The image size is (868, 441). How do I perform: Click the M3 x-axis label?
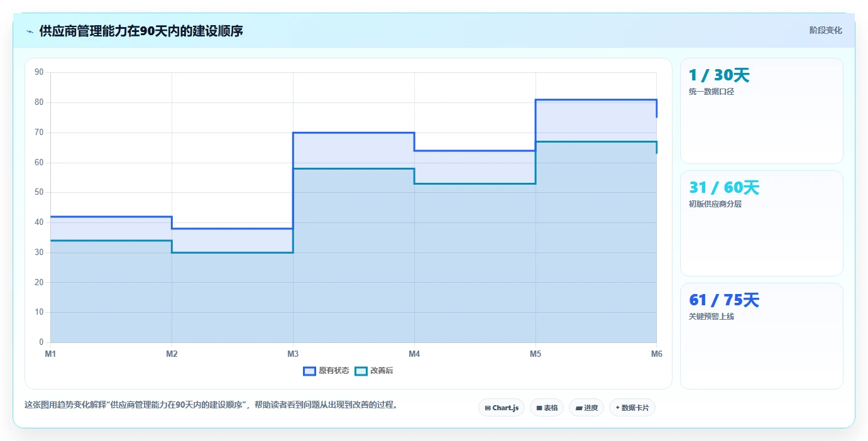pos(293,354)
